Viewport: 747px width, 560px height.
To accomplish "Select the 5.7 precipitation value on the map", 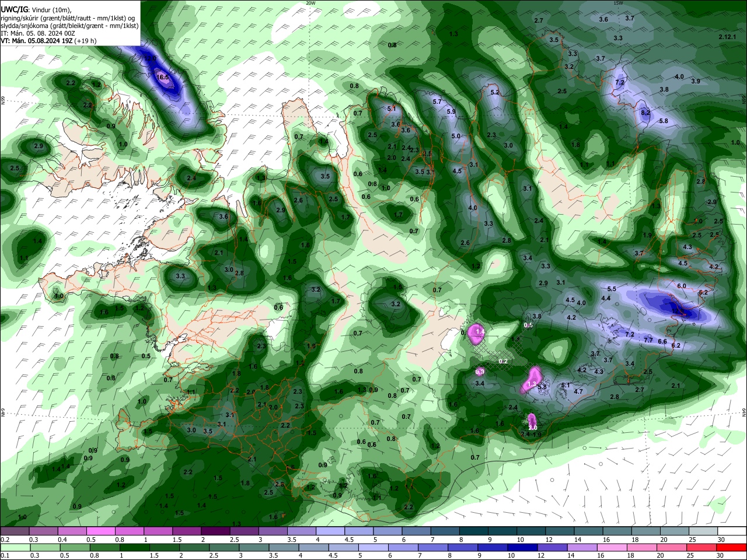I will tap(437, 102).
